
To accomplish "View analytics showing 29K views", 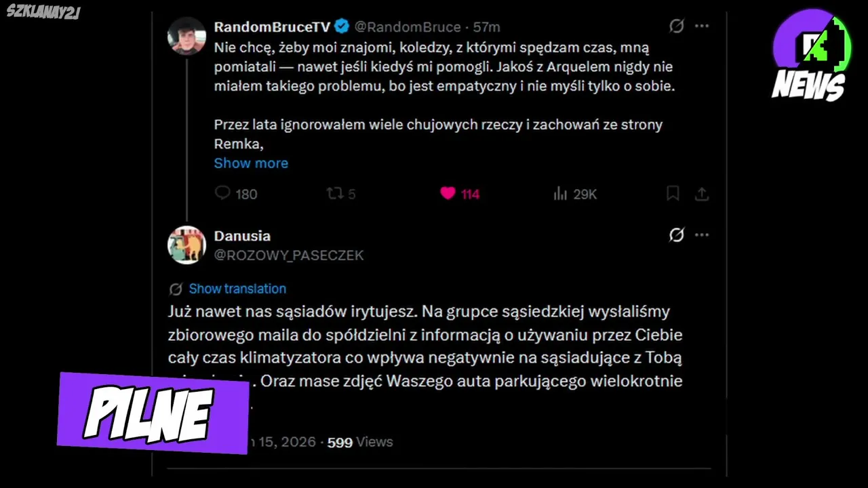I will click(561, 195).
